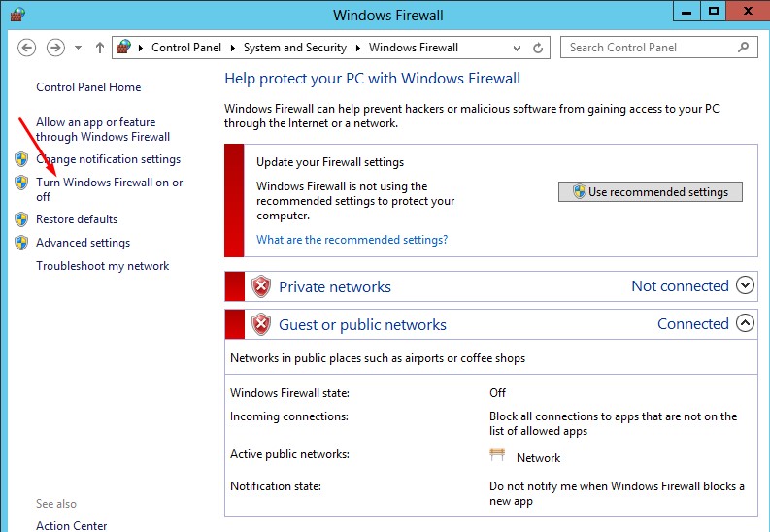Click the Back navigation arrow

pyautogui.click(x=26, y=48)
